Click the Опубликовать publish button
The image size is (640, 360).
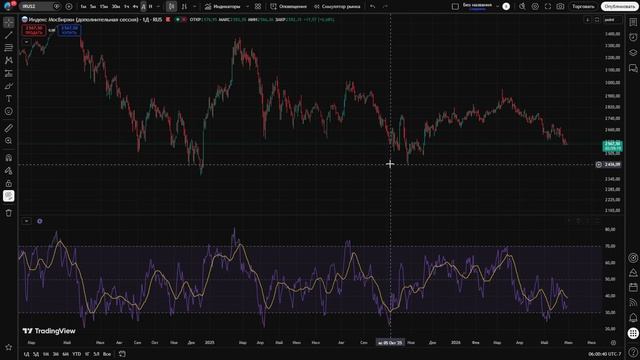coord(619,7)
